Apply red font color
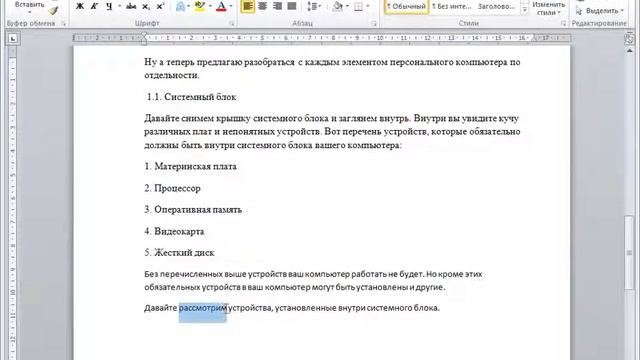The width and height of the screenshot is (640, 360). [x=221, y=6]
